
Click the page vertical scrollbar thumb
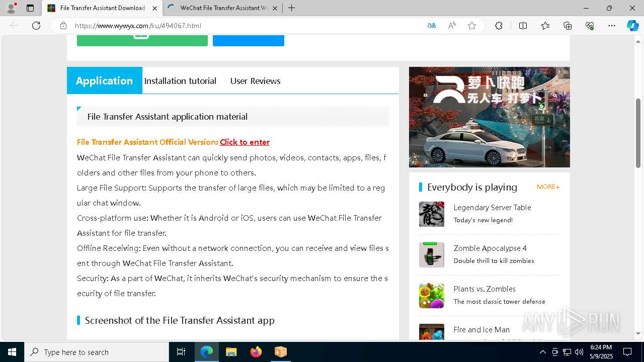[x=638, y=133]
